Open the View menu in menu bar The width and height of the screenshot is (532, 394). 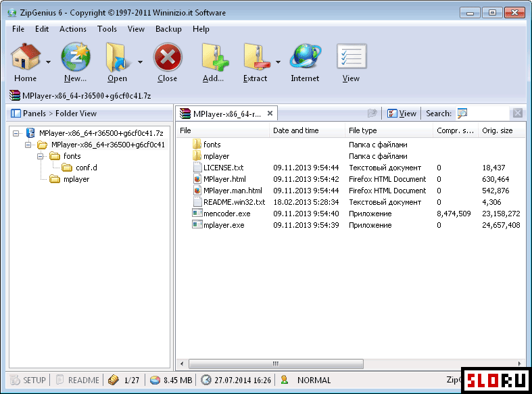point(136,29)
